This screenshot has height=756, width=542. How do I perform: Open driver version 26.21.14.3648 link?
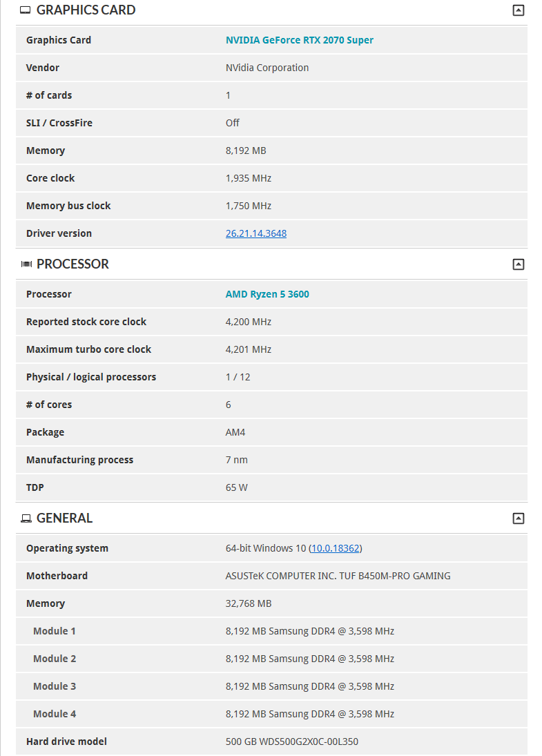tap(256, 233)
